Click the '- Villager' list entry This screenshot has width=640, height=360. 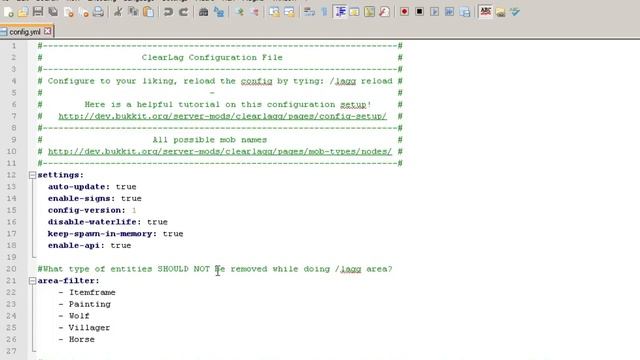coord(84,328)
